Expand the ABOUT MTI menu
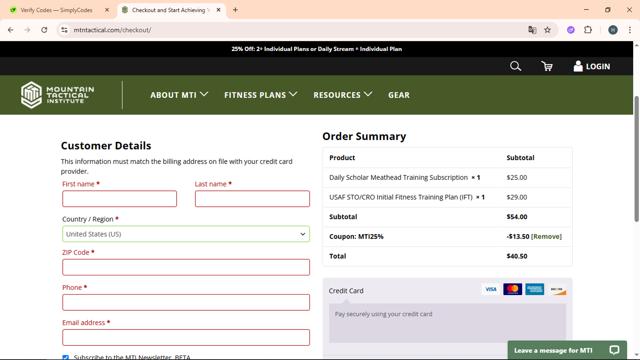640x360 pixels. pyautogui.click(x=179, y=95)
